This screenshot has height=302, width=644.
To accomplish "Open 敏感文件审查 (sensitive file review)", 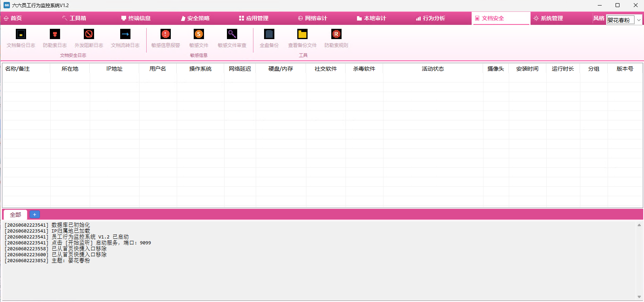I will [x=232, y=38].
